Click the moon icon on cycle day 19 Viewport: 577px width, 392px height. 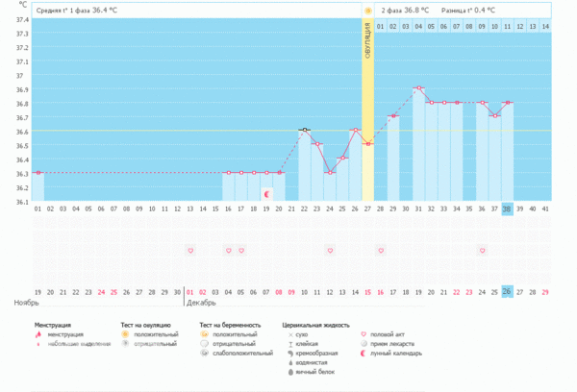[x=266, y=193]
